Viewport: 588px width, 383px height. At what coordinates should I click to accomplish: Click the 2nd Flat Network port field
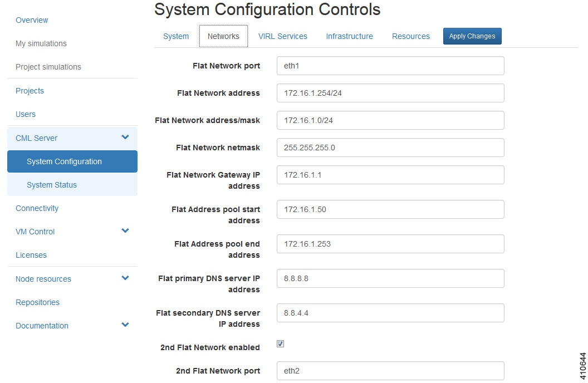[x=390, y=371]
